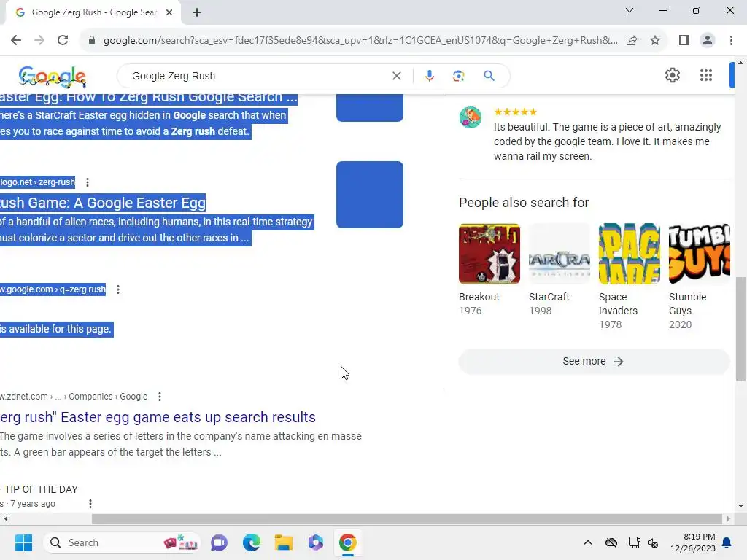Close the Google Zerg Rush tab
This screenshot has width=747, height=560.
(x=169, y=12)
